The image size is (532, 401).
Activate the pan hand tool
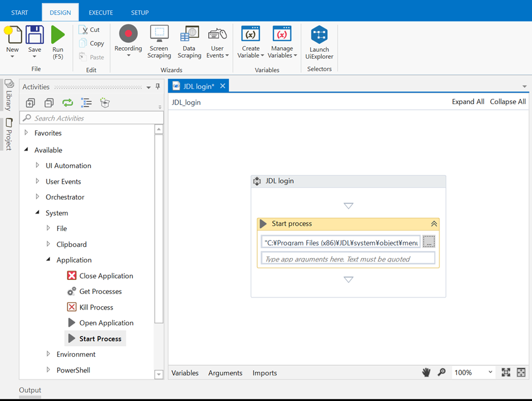(x=426, y=372)
